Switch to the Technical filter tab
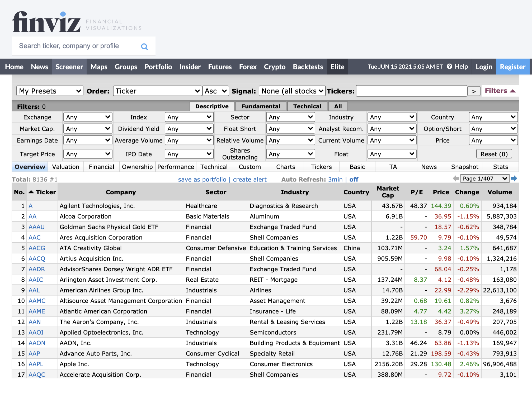Viewport: 532px width, 394px height. point(307,106)
